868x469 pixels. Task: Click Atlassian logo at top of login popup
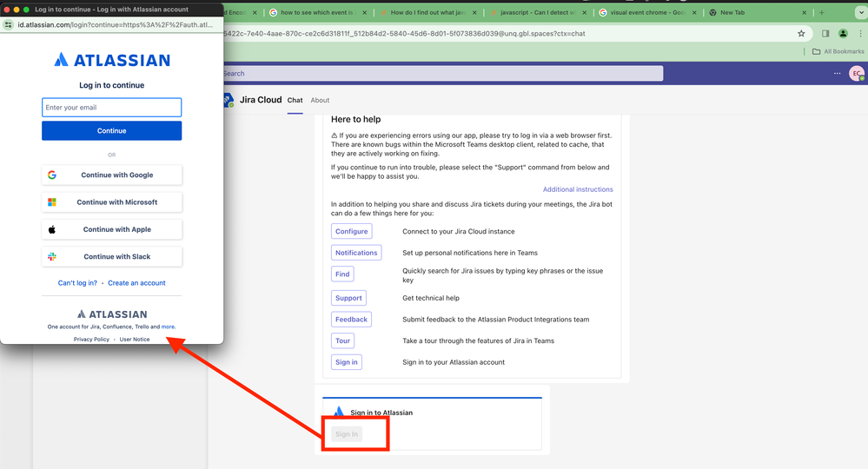[x=112, y=60]
